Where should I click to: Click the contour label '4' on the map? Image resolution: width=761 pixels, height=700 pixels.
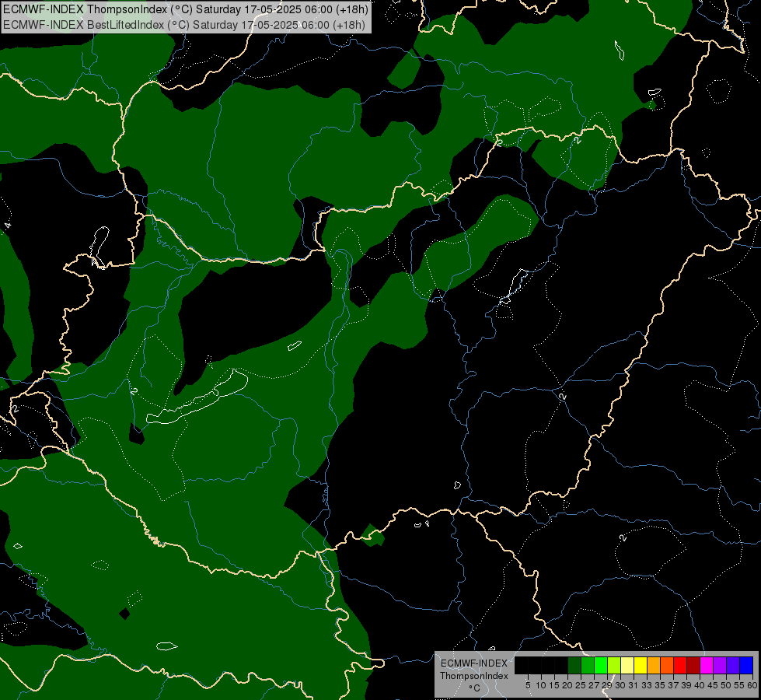click(7, 225)
